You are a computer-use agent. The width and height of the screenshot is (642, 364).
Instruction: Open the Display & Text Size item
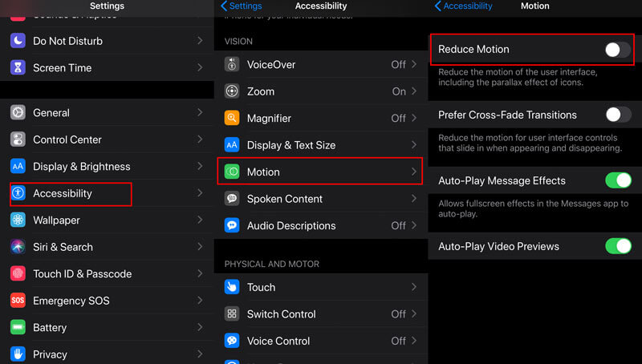(320, 145)
